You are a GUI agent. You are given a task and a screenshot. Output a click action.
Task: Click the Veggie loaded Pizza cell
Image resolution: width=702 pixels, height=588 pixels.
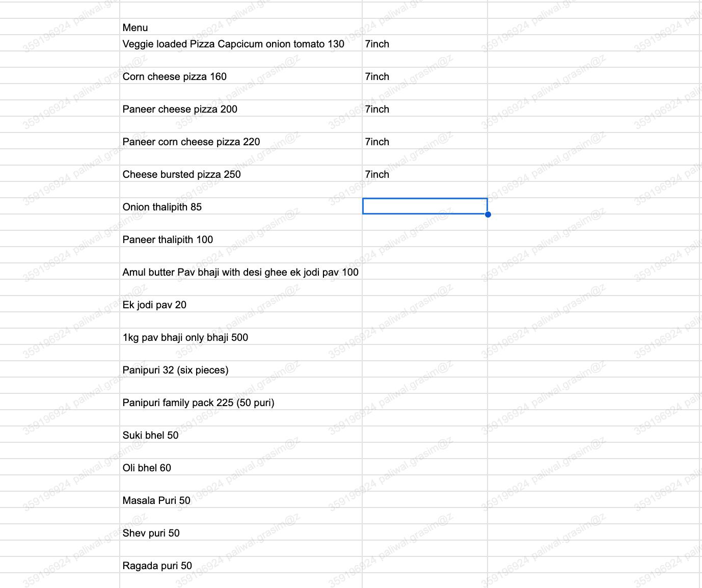[241, 43]
